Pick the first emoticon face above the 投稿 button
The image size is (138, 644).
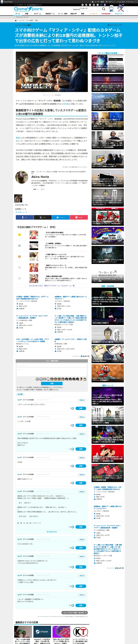click(37, 379)
